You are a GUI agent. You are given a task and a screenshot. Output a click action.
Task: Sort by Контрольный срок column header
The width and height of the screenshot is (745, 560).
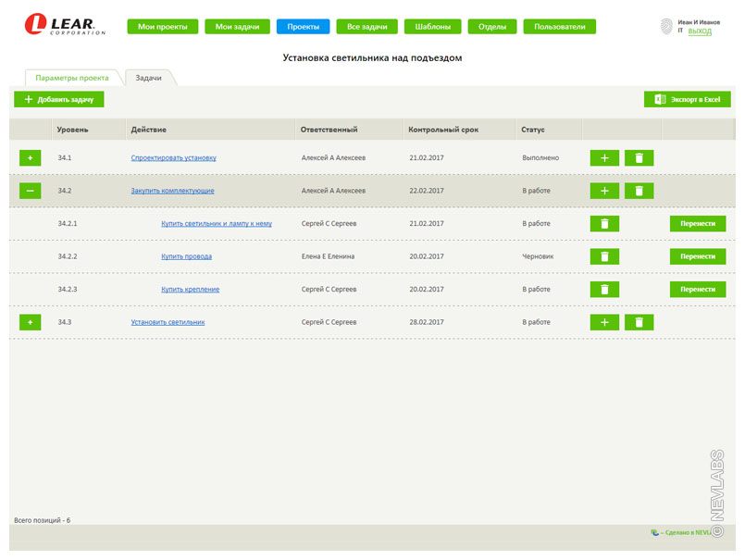443,130
